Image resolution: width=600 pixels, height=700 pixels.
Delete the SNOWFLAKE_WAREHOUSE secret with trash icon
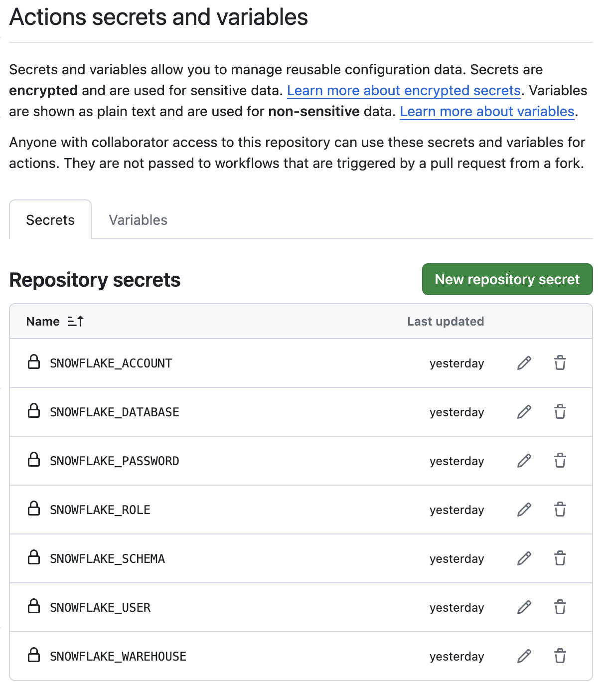(560, 656)
